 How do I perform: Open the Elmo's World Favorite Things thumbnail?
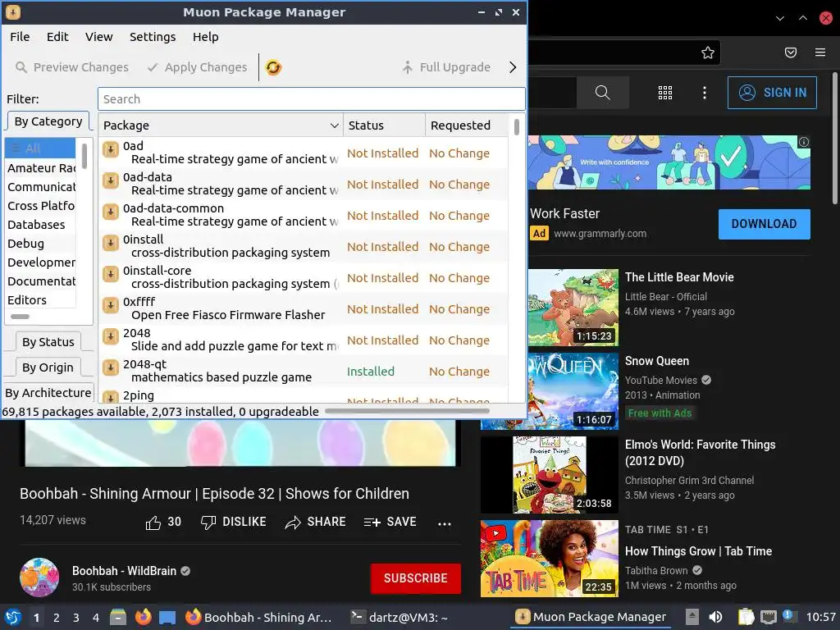coord(550,475)
